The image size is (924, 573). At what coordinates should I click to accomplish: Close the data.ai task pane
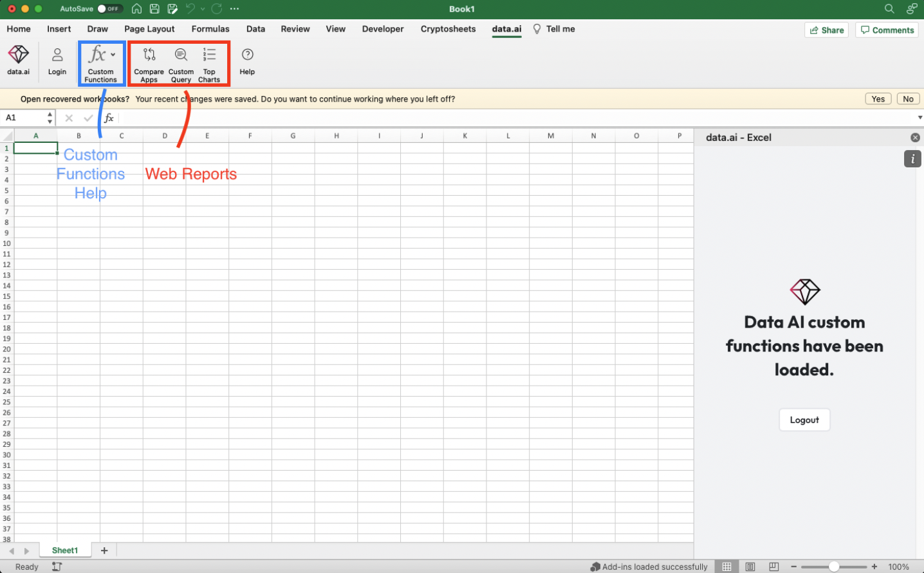pos(915,138)
